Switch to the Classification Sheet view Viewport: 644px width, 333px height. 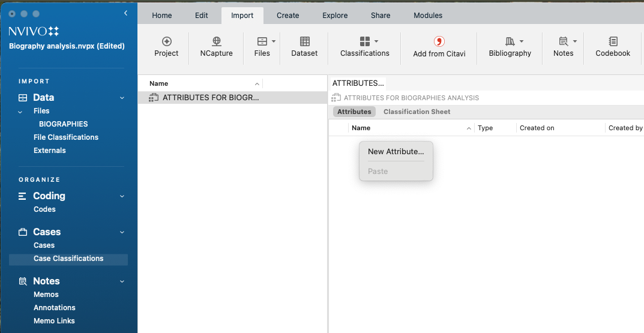coord(417,112)
